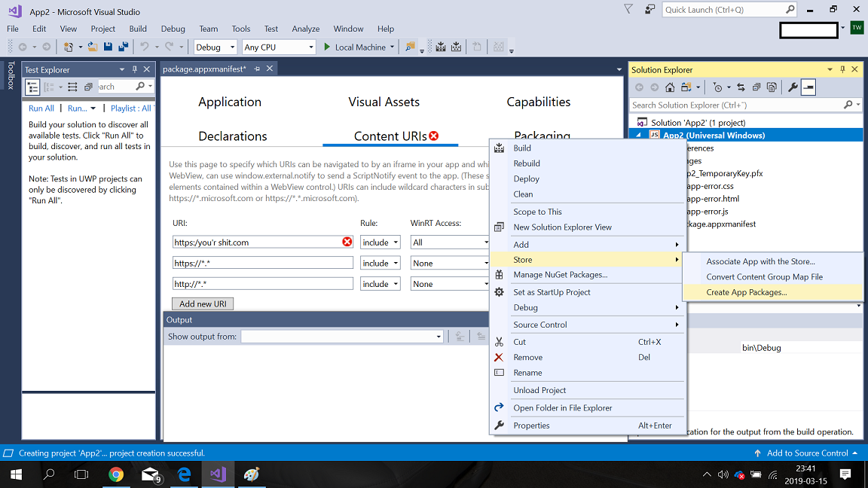Click Pending Changes Filter clock icon
The width and height of the screenshot is (868, 488).
pyautogui.click(x=717, y=87)
